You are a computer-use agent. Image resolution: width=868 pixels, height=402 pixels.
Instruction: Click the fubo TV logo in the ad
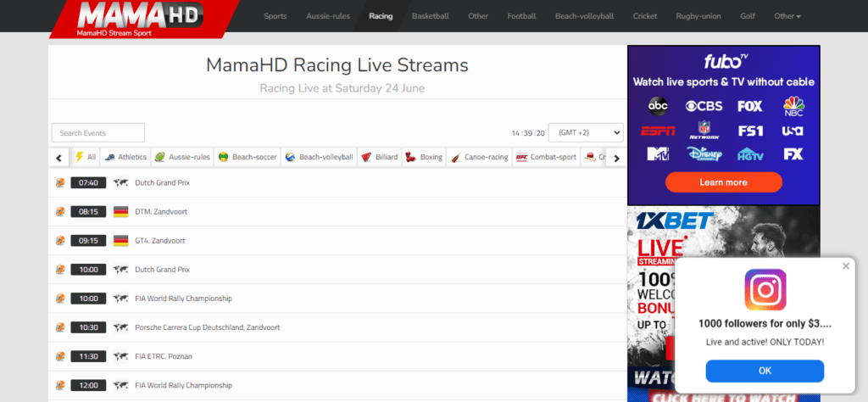[726, 60]
